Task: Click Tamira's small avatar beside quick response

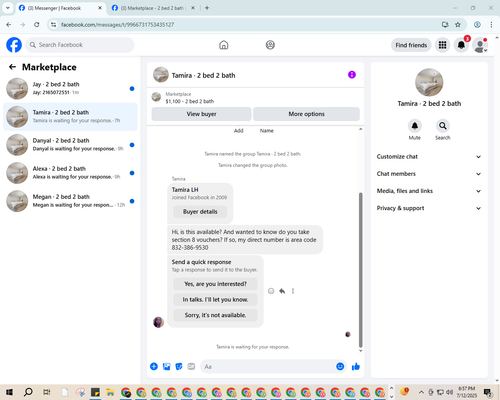Action: click(158, 322)
